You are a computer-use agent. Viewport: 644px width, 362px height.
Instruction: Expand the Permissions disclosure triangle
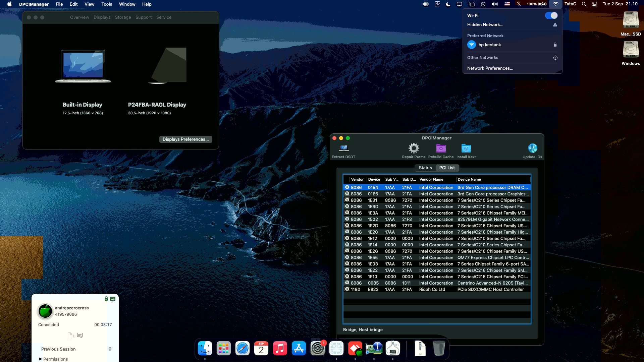[x=41, y=359]
